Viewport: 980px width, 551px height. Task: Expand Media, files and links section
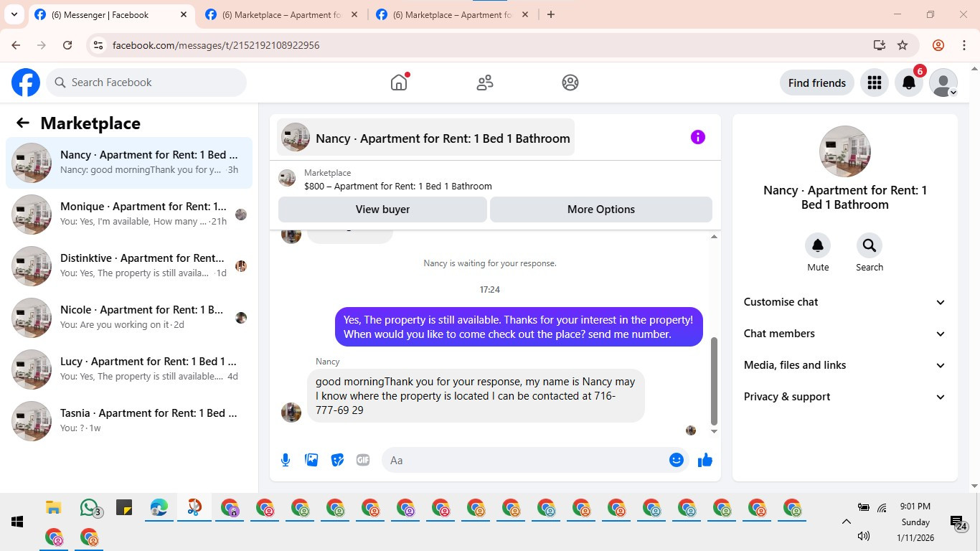click(845, 365)
